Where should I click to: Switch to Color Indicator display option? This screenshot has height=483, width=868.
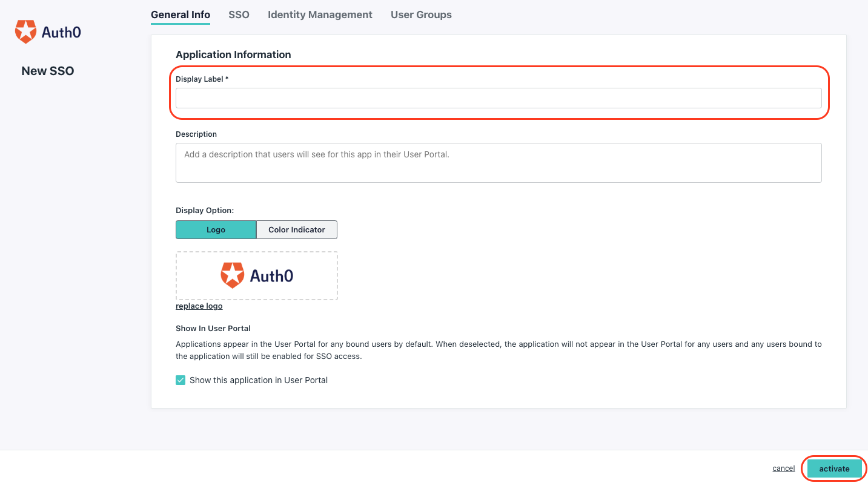pyautogui.click(x=296, y=229)
